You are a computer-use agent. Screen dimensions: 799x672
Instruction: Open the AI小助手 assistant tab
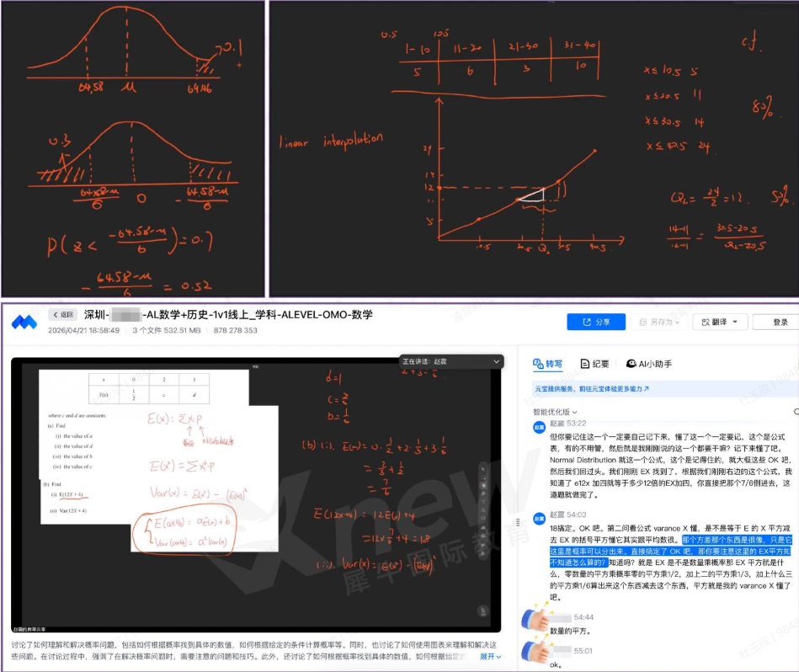648,364
